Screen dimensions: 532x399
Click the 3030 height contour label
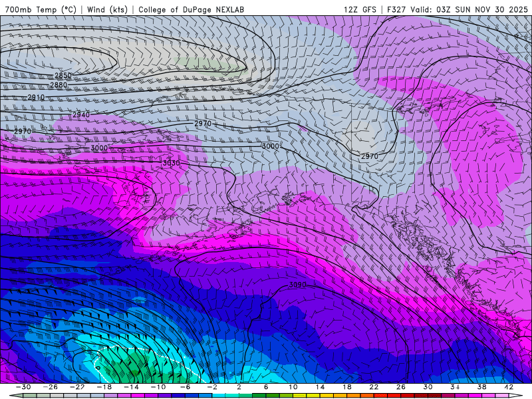pos(171,163)
